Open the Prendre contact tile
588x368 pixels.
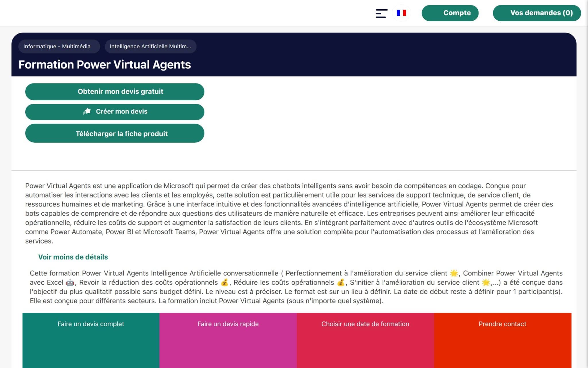[502, 340]
